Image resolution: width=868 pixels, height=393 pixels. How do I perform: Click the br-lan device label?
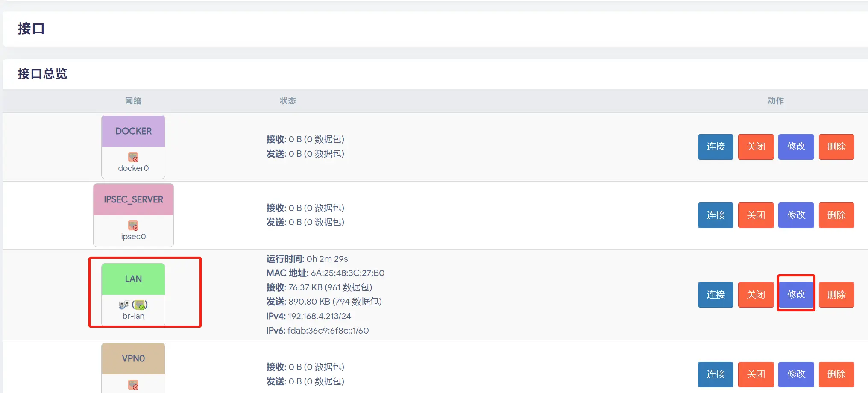(x=133, y=316)
